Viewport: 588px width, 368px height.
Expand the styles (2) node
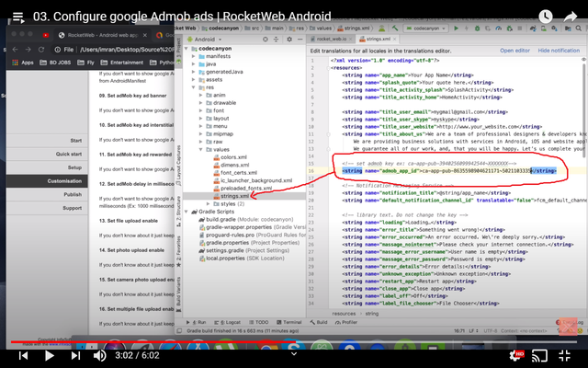pos(209,204)
